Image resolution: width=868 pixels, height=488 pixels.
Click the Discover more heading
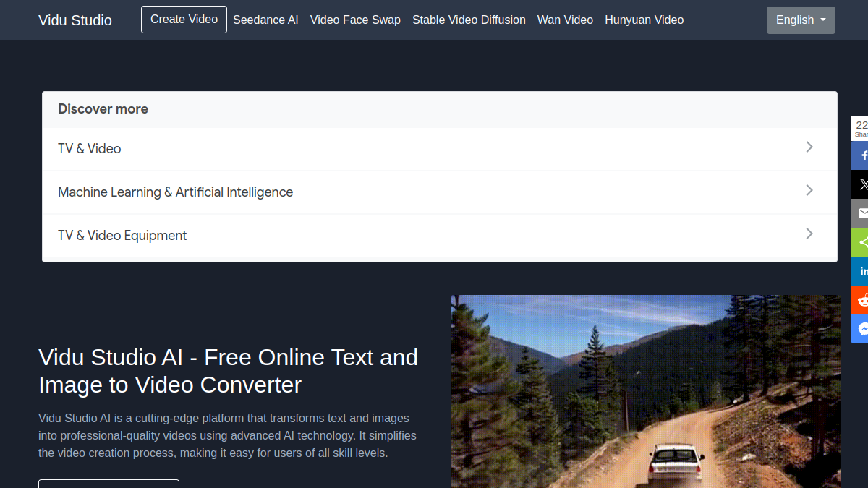(x=103, y=109)
